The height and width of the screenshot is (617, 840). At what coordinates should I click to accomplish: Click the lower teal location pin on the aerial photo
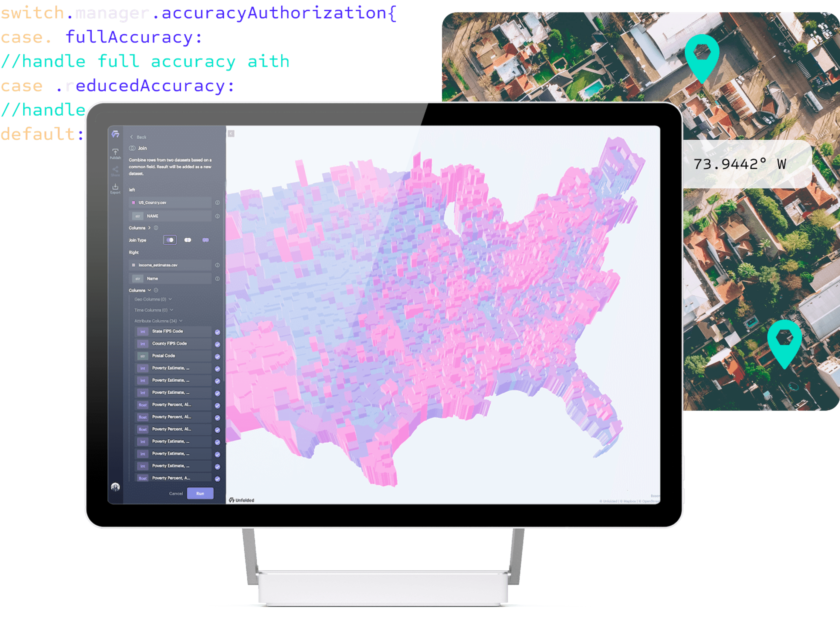click(784, 344)
